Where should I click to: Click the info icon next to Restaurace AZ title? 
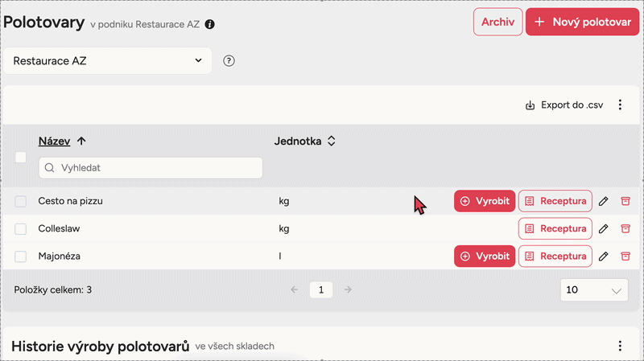pyautogui.click(x=210, y=25)
